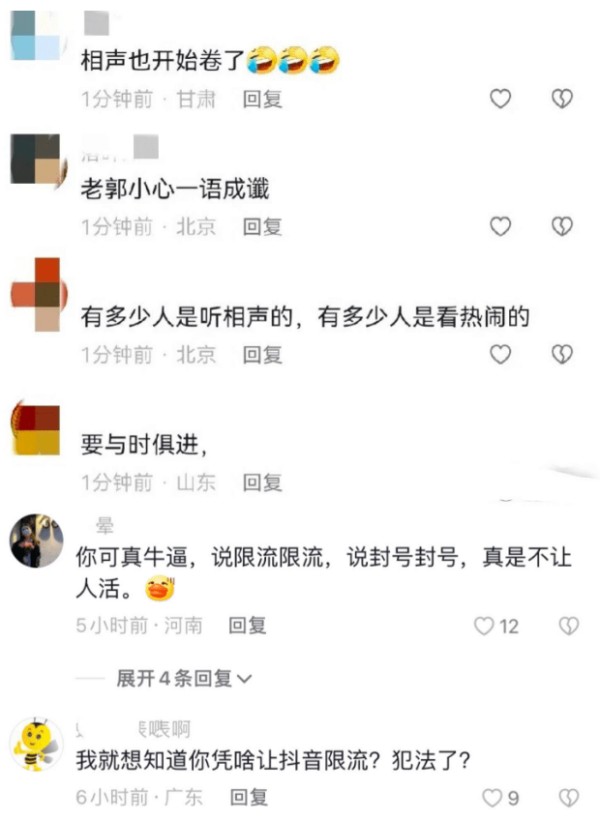Image resolution: width=600 pixels, height=820 pixels.
Task: Reply to the 甘肃 comment
Action: 262,99
